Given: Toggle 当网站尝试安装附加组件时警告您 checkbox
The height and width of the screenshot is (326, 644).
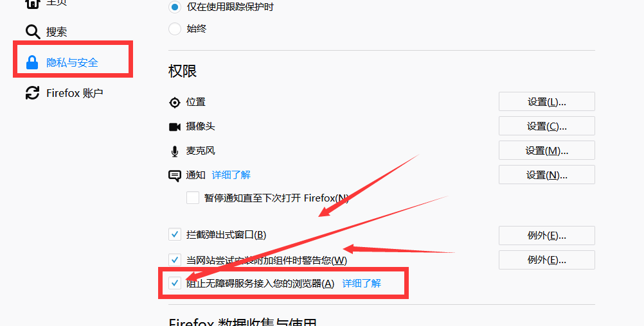Looking at the screenshot, I should click(x=175, y=259).
